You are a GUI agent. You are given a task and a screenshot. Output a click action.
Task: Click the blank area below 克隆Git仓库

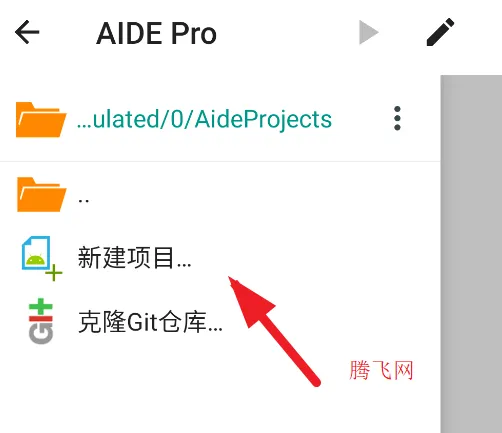click(220, 393)
